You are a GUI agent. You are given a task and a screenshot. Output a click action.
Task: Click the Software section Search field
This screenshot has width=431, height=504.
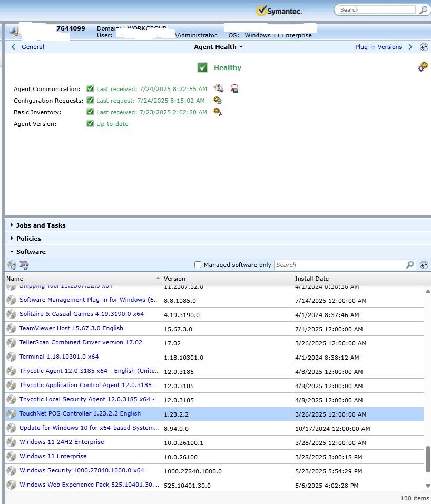(340, 265)
